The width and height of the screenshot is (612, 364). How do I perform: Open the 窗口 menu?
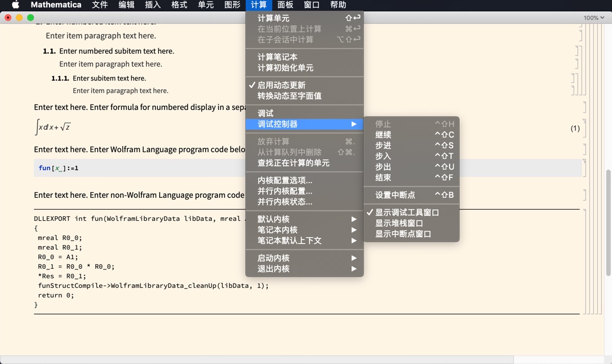pyautogui.click(x=312, y=5)
